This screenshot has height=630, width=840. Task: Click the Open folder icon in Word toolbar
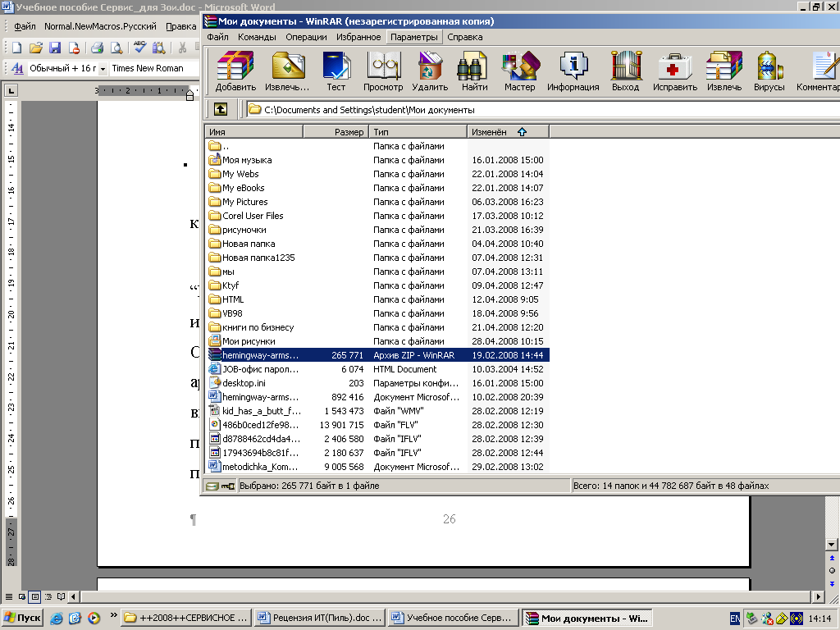[36, 48]
